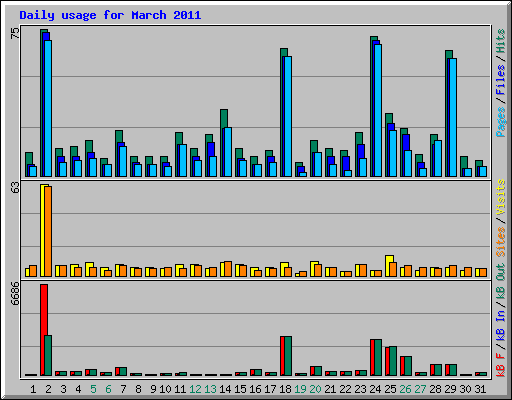Click the cyan Pages bar for day 24
This screenshot has width=512, height=400.
pos(378,110)
